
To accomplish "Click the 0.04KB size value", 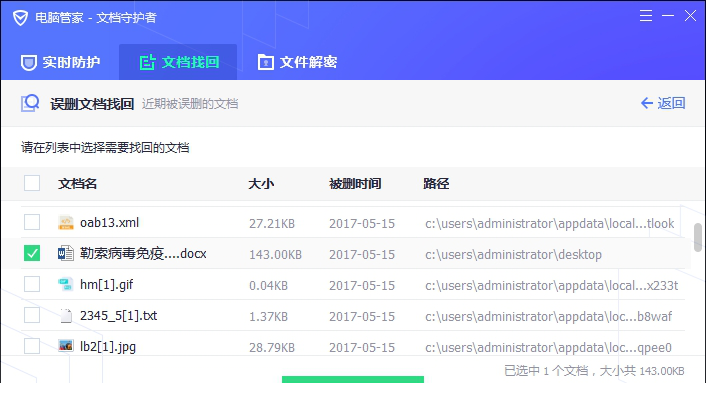I will tap(268, 286).
